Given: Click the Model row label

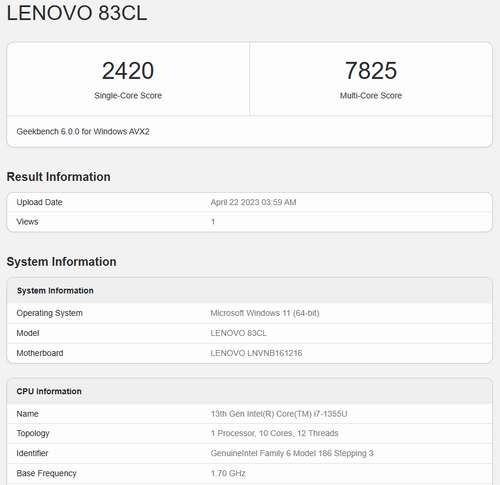Looking at the screenshot, I should tap(28, 333).
